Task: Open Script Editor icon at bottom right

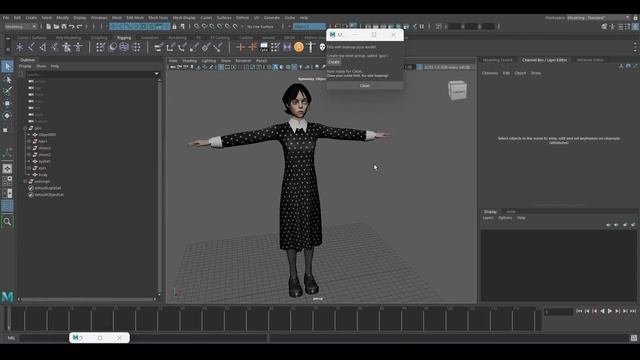Action: [633, 338]
